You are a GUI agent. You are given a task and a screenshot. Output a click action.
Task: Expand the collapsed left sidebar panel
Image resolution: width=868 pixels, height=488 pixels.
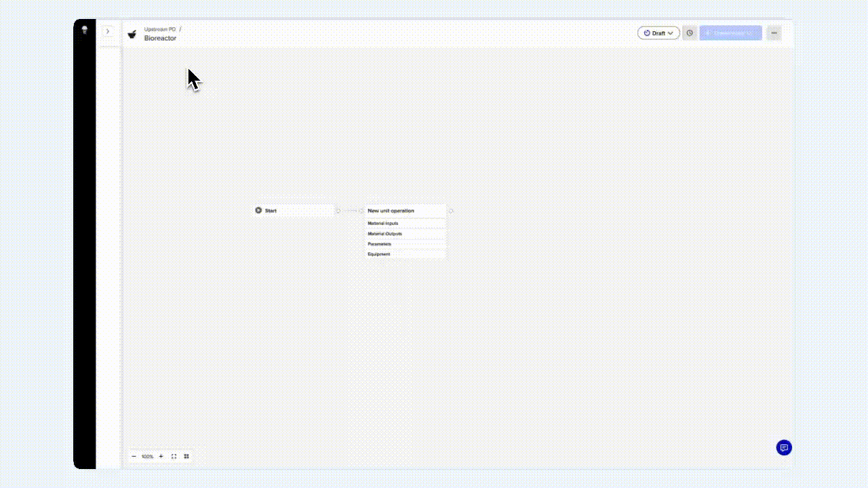(107, 31)
